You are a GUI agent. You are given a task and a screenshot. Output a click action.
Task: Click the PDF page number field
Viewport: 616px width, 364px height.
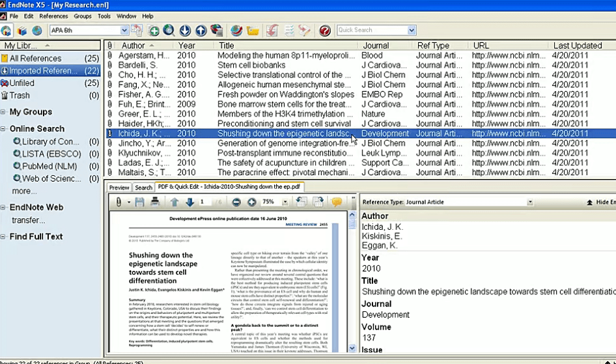coord(205,202)
